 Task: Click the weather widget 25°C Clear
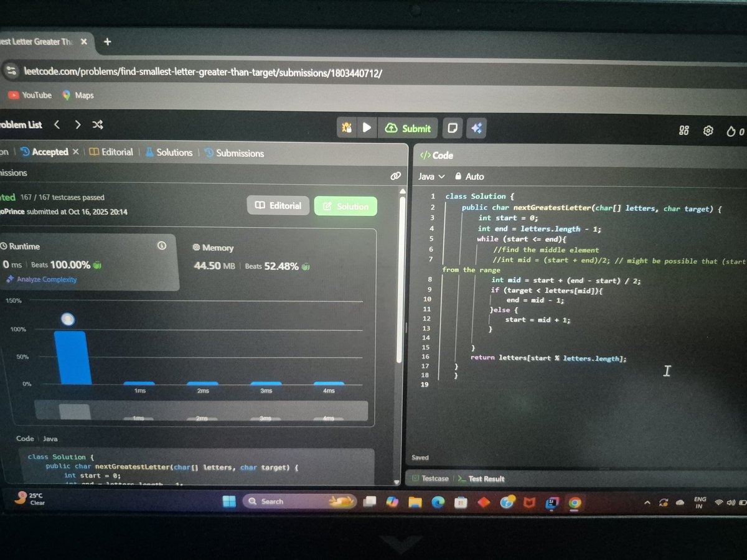coord(30,499)
